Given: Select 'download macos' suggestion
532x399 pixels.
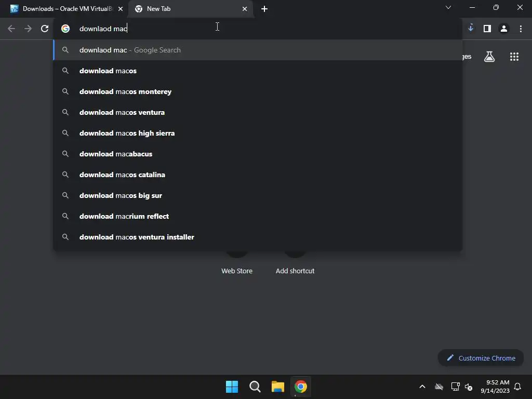Looking at the screenshot, I should click(x=258, y=71).
